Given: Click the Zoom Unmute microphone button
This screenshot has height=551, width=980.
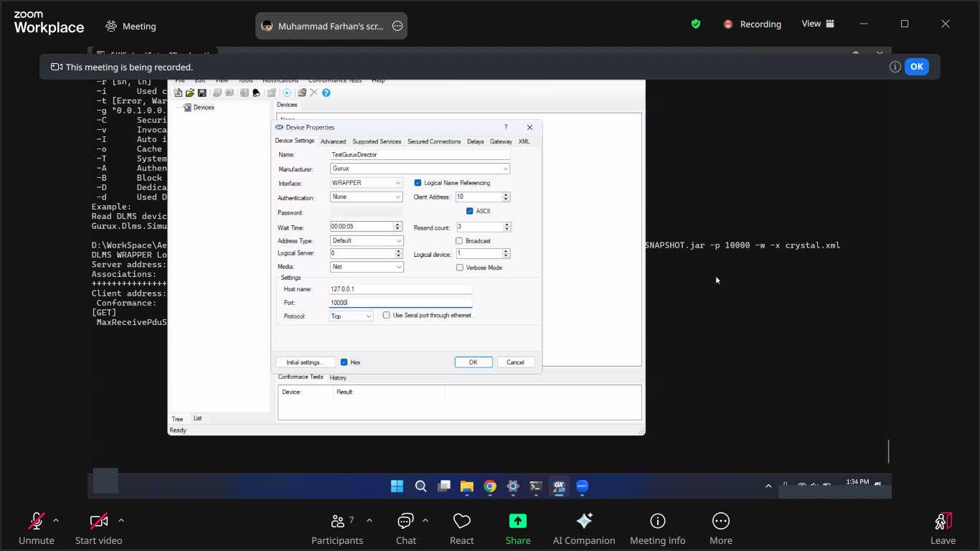Looking at the screenshot, I should (x=37, y=529).
